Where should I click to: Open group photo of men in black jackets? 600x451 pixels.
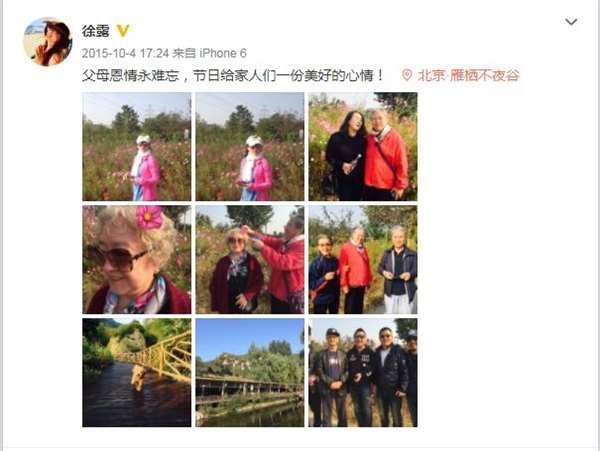pyautogui.click(x=363, y=373)
